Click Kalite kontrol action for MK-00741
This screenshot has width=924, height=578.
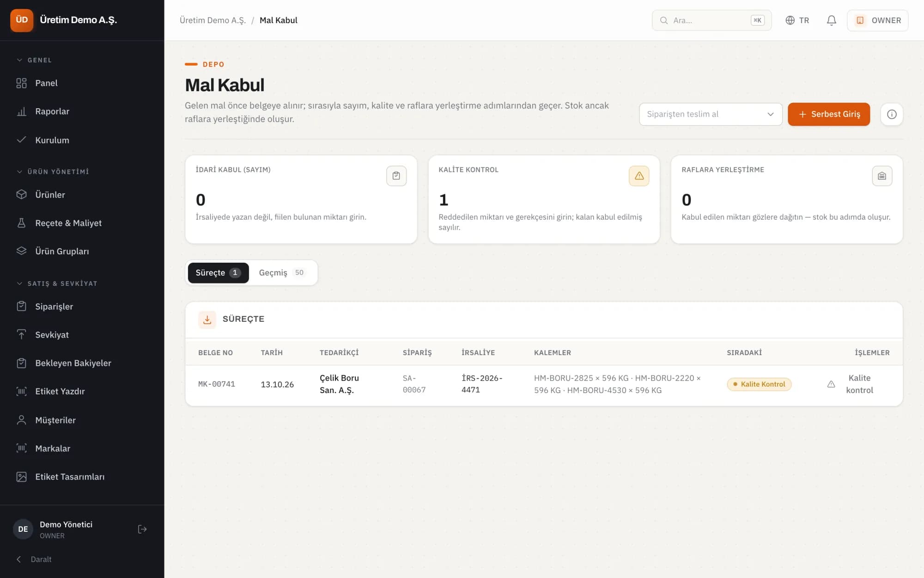pos(850,384)
